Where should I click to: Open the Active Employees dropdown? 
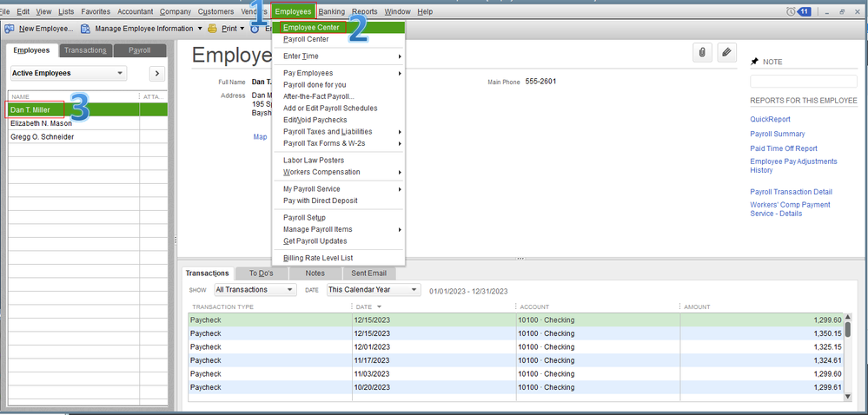(69, 73)
